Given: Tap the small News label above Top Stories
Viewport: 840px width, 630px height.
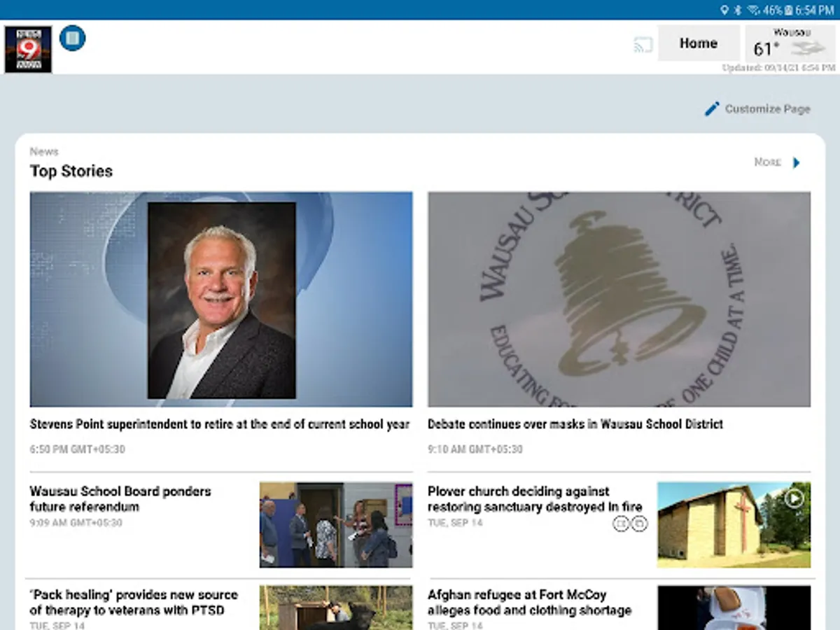Looking at the screenshot, I should (44, 151).
